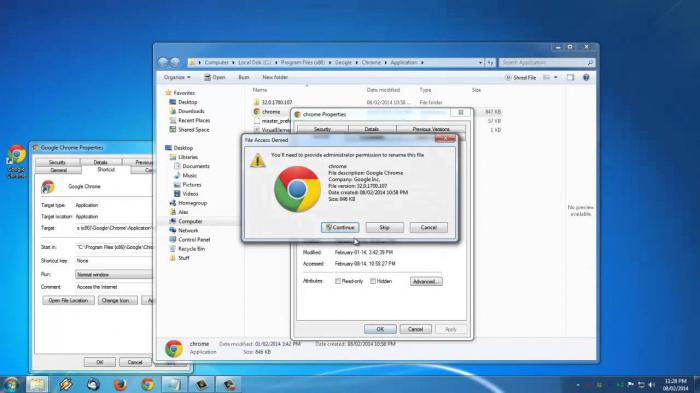Tick the Hidden attribute checkbox
Image resolution: width=700 pixels, height=393 pixels.
pos(373,281)
